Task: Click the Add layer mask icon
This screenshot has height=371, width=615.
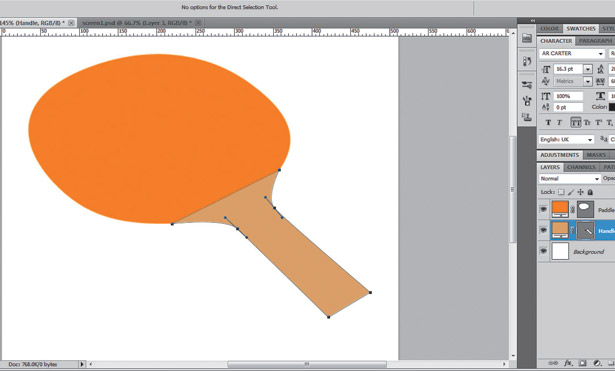Action: coord(583,363)
